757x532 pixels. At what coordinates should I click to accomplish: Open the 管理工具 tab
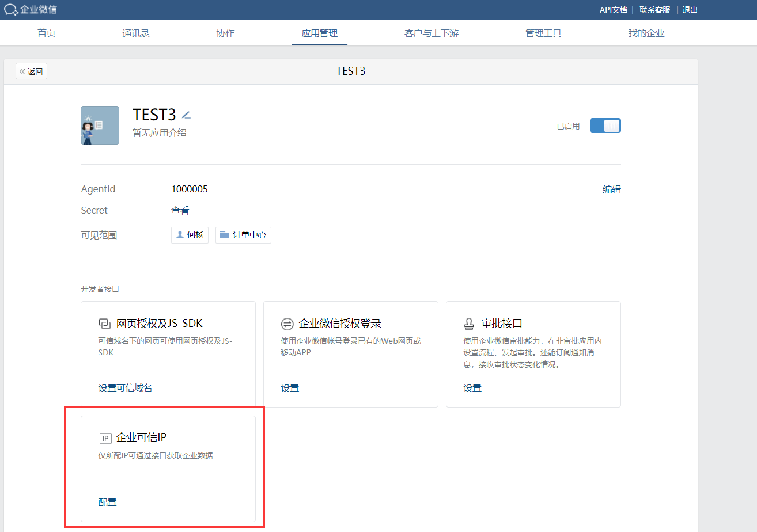pos(543,33)
